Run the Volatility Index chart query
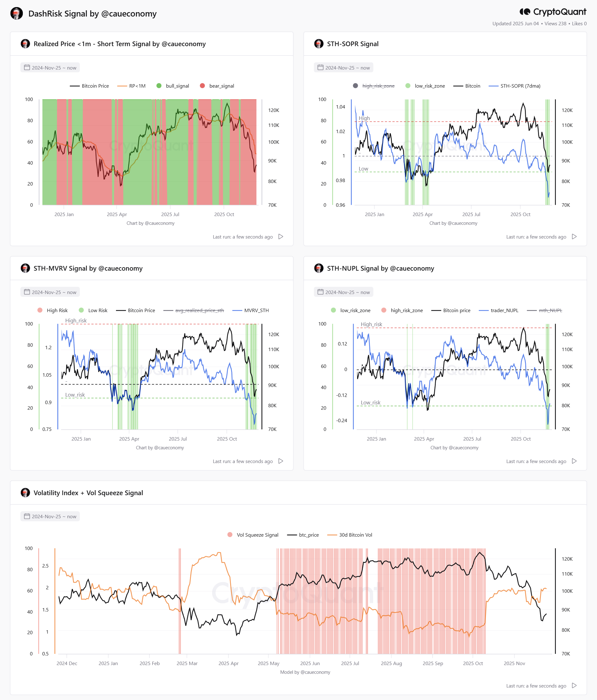This screenshot has width=597, height=700. (574, 685)
